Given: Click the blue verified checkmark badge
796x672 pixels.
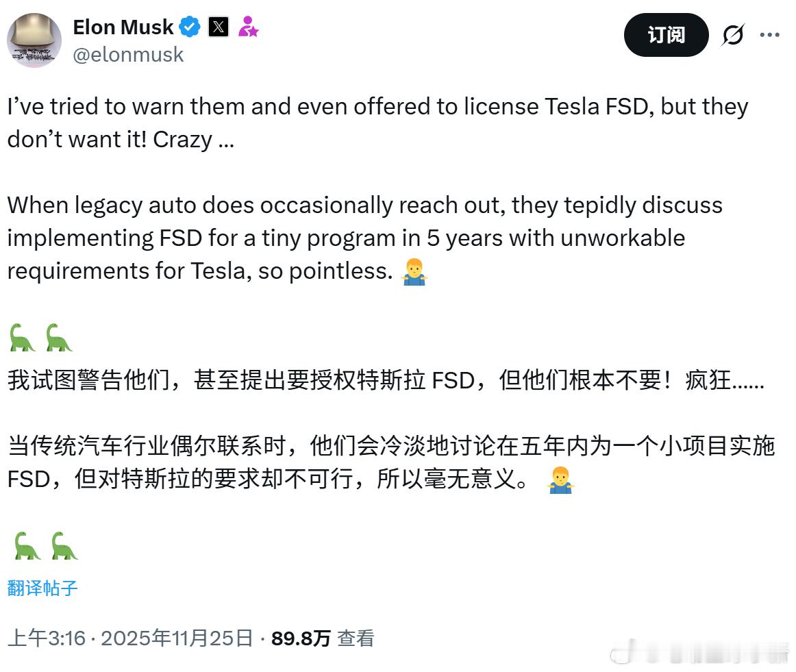Looking at the screenshot, I should tap(190, 27).
